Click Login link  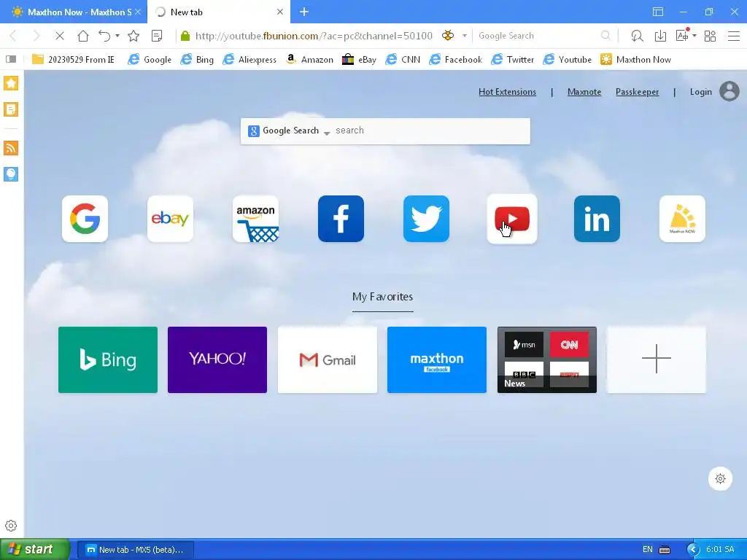tap(701, 92)
